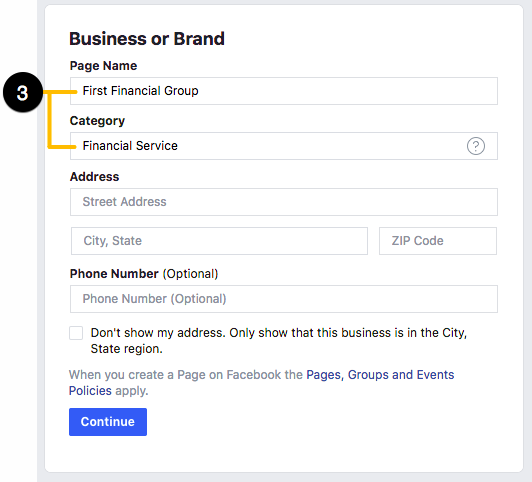The height and width of the screenshot is (482, 532).
Task: Click the First Financial Group text
Action: [x=140, y=91]
